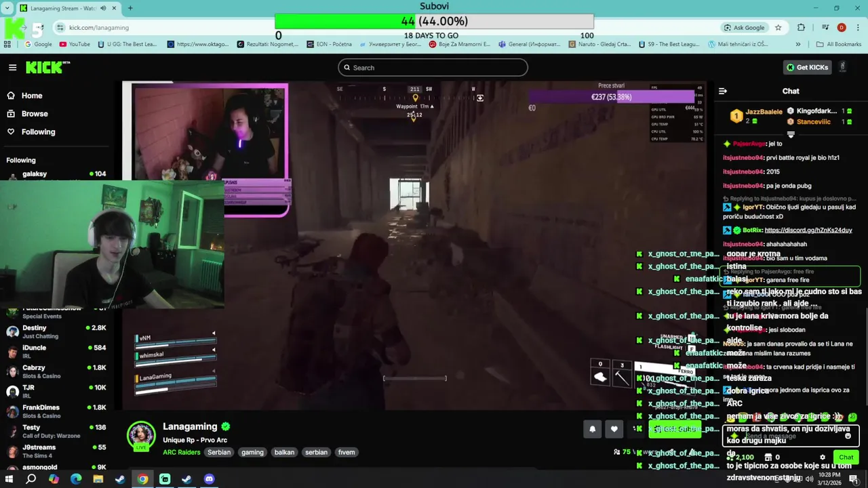Click the browser address bar URL
This screenshot has height=488, width=868.
(x=98, y=28)
